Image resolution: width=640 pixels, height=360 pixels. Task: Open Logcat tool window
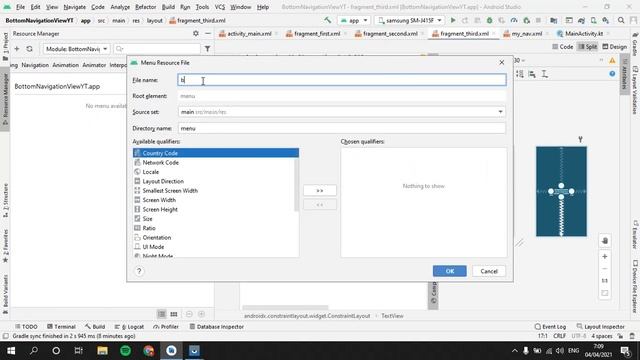[129, 327]
